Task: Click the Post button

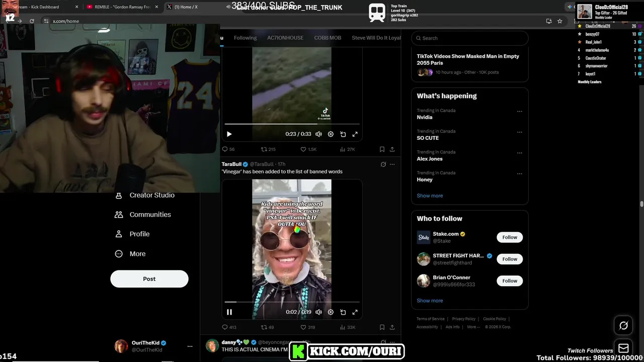Action: click(x=149, y=279)
